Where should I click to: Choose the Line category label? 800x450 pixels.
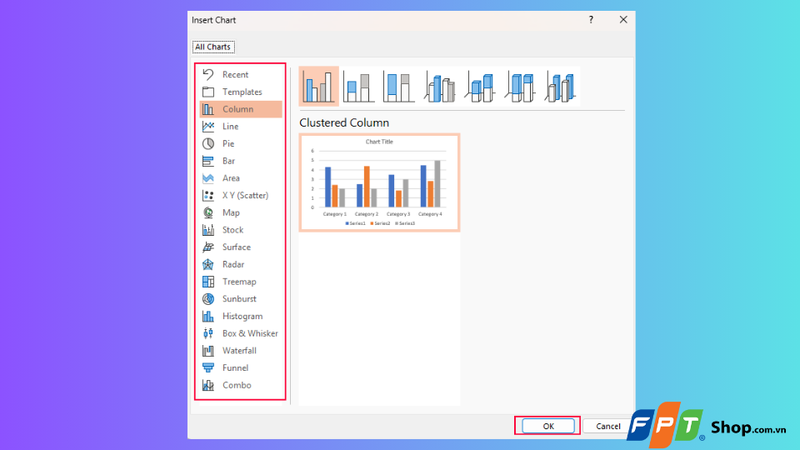(x=230, y=126)
